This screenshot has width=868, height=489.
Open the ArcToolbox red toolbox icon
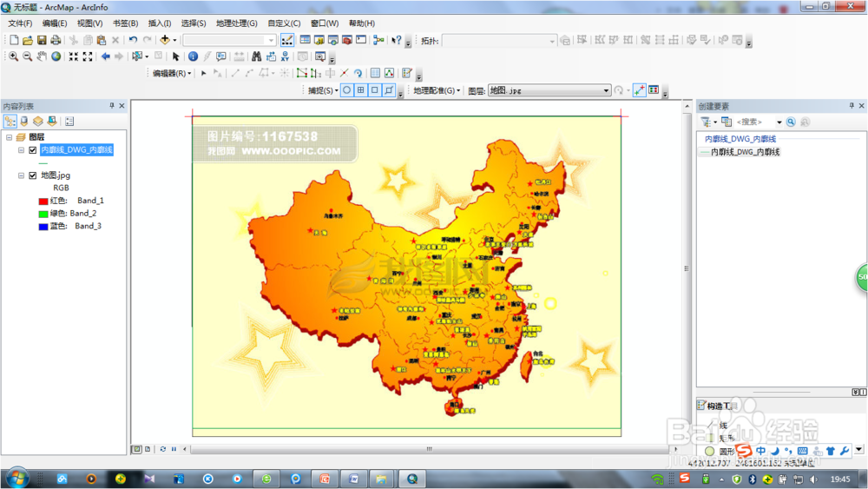tap(347, 40)
